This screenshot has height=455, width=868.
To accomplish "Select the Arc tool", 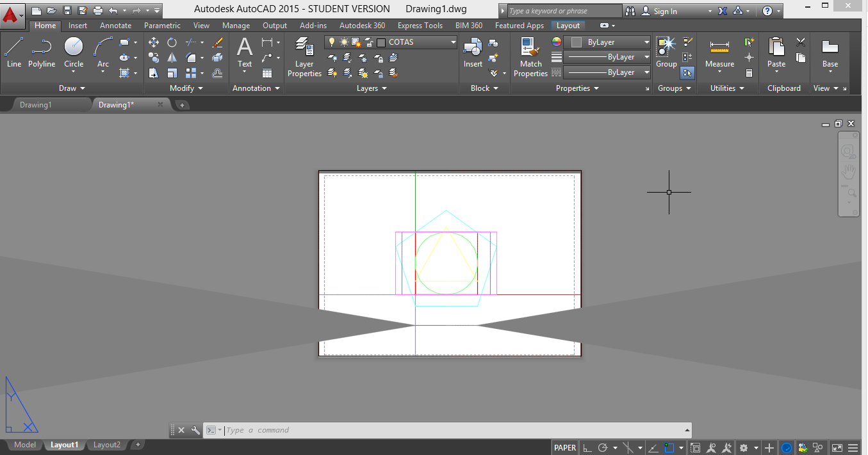I will (x=103, y=52).
